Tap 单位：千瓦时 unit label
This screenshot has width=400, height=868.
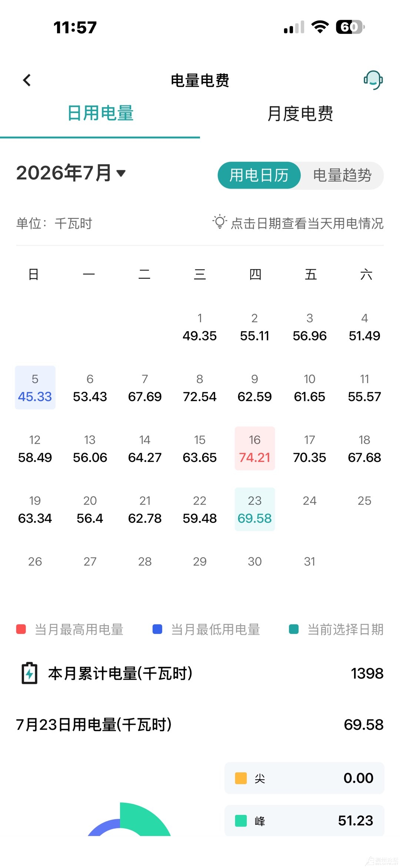[x=54, y=224]
